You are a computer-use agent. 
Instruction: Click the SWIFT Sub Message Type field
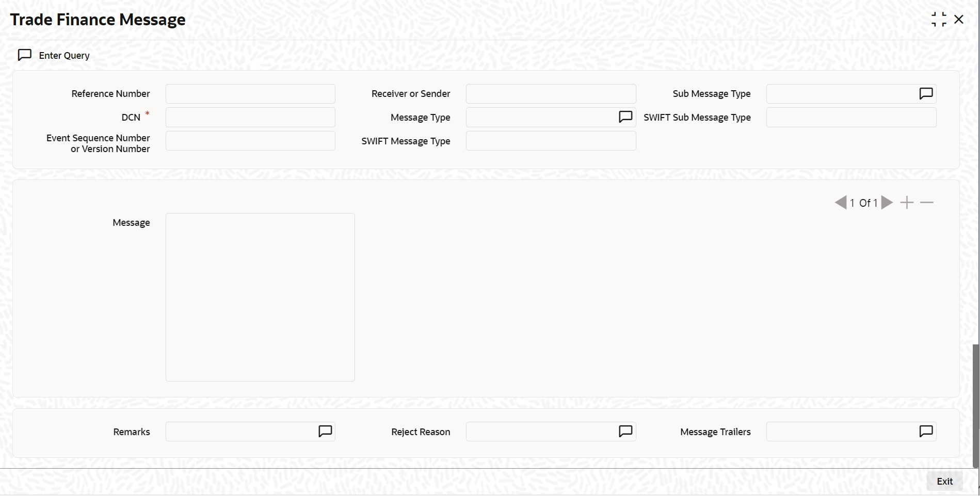(x=851, y=117)
